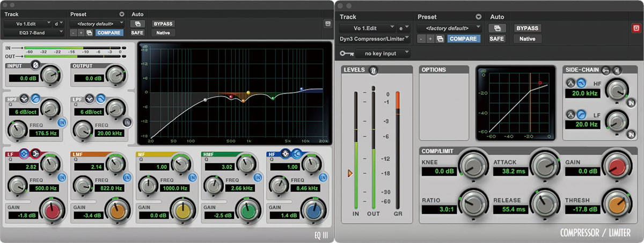
Task: Open EQ track selector Vo 1.Edit
Action: [x=27, y=24]
